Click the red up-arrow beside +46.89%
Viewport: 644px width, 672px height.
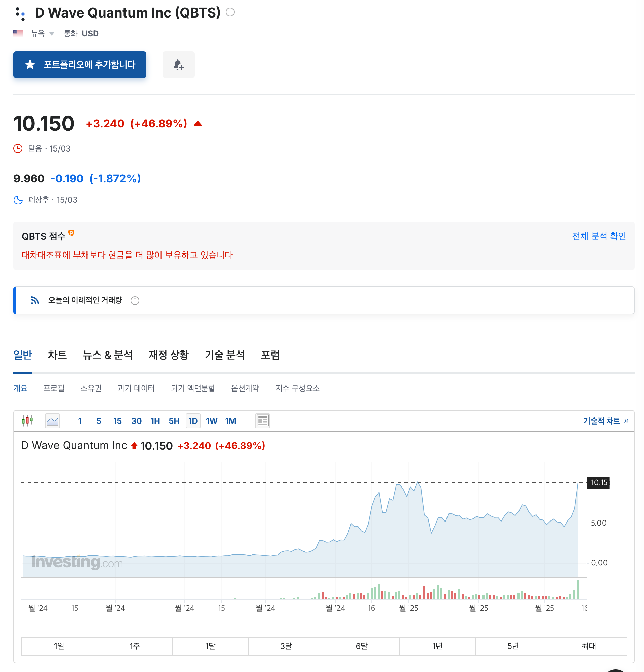click(198, 124)
